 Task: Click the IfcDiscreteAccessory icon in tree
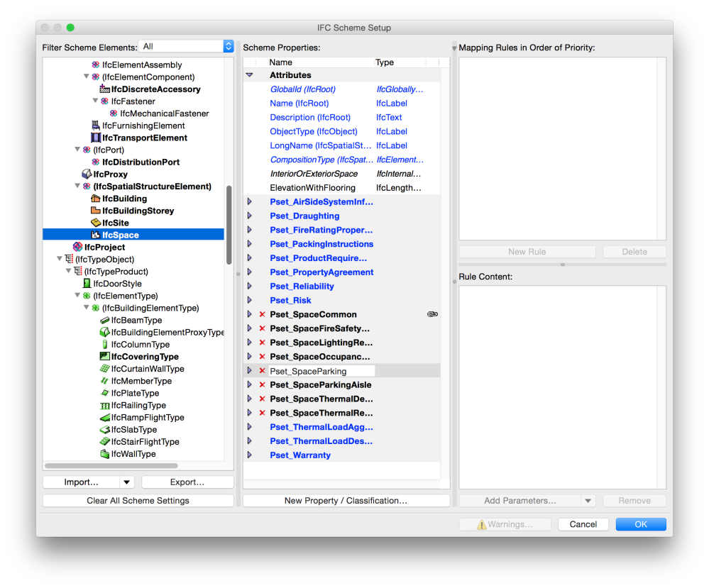(x=105, y=89)
